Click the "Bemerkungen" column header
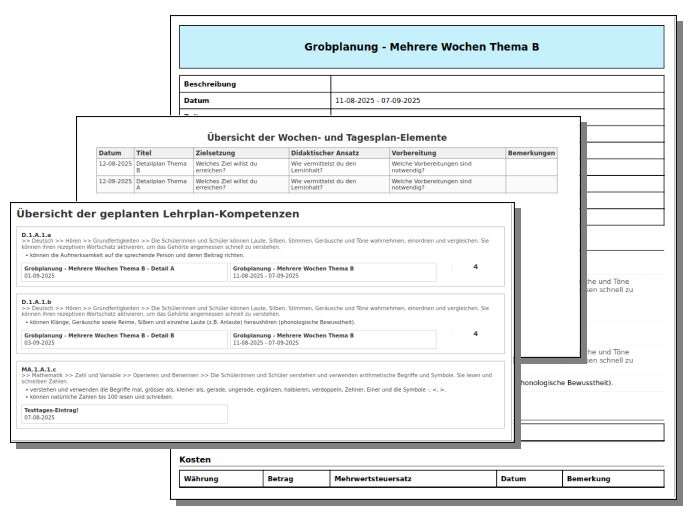Screen dimensions: 692x517 click(x=531, y=153)
